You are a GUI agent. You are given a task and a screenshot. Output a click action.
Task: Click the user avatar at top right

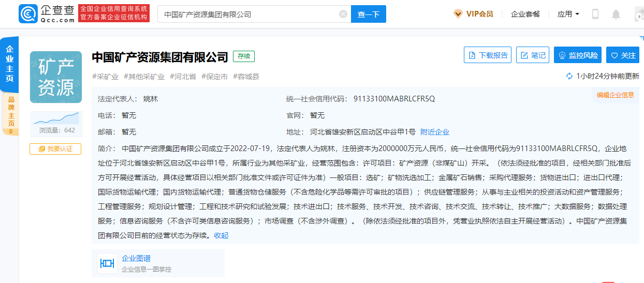click(639, 14)
